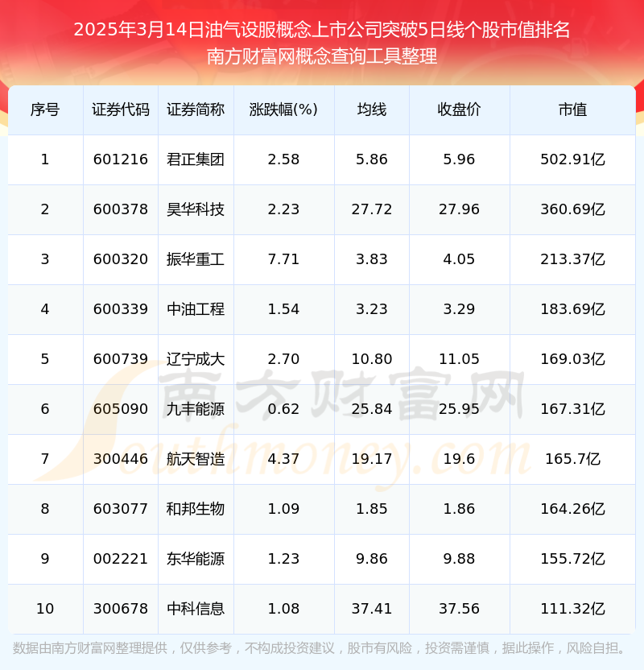Click the 序号 column header

pos(45,110)
